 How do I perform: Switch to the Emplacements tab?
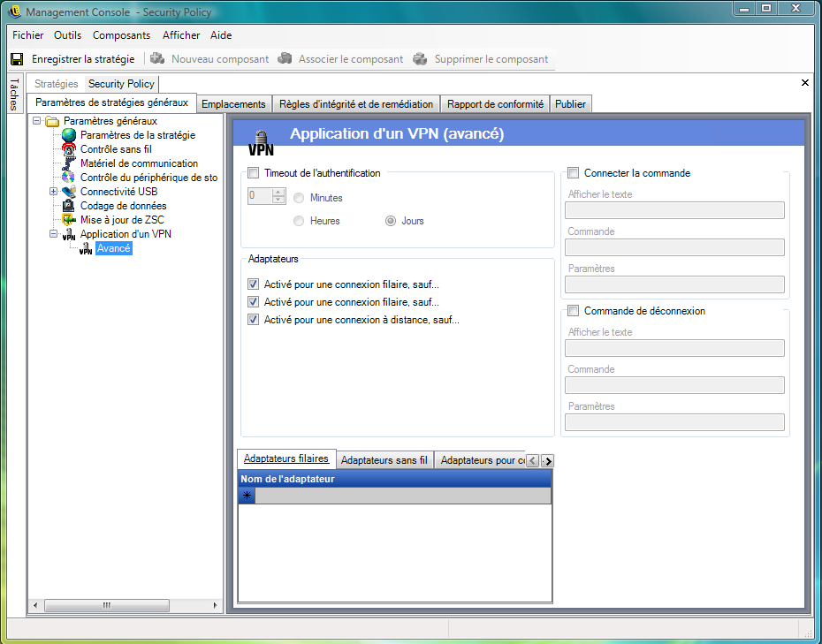point(233,104)
